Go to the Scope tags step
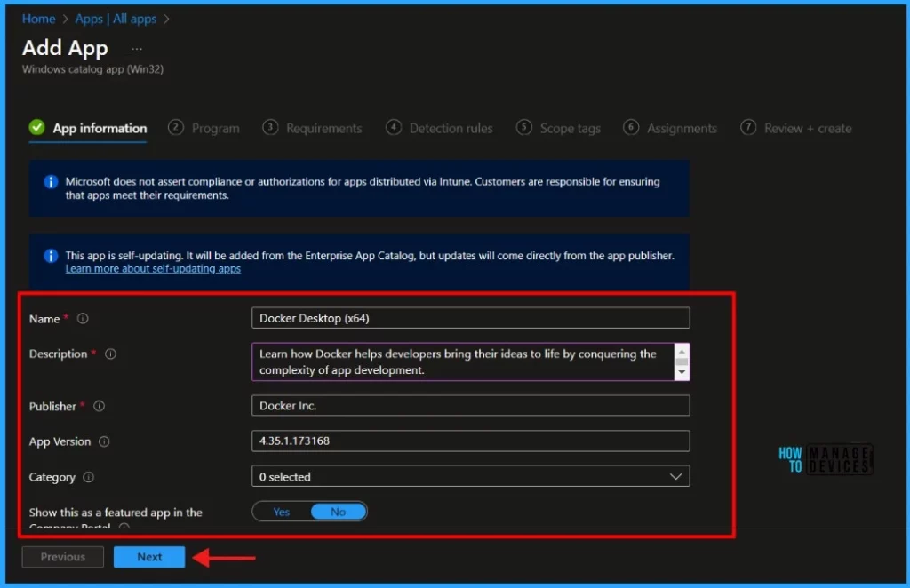910x588 pixels. (558, 128)
